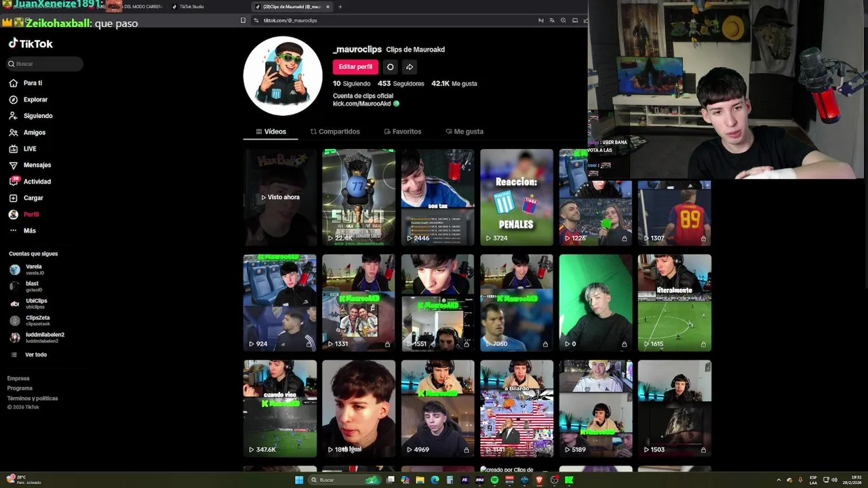Open the Kick app from taskbar

tap(569, 480)
